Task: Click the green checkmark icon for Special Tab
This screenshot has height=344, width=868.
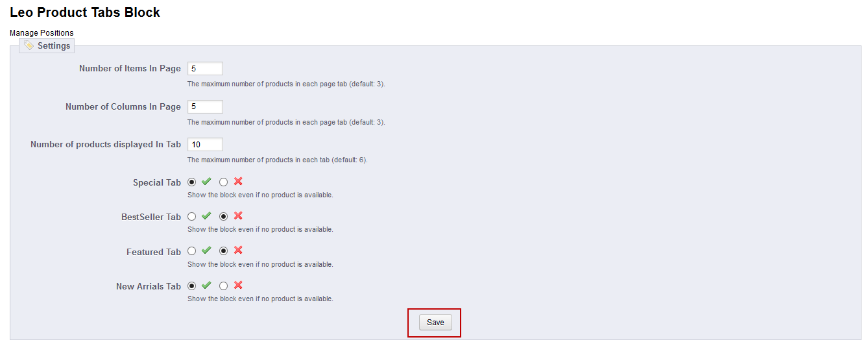Action: click(x=206, y=182)
